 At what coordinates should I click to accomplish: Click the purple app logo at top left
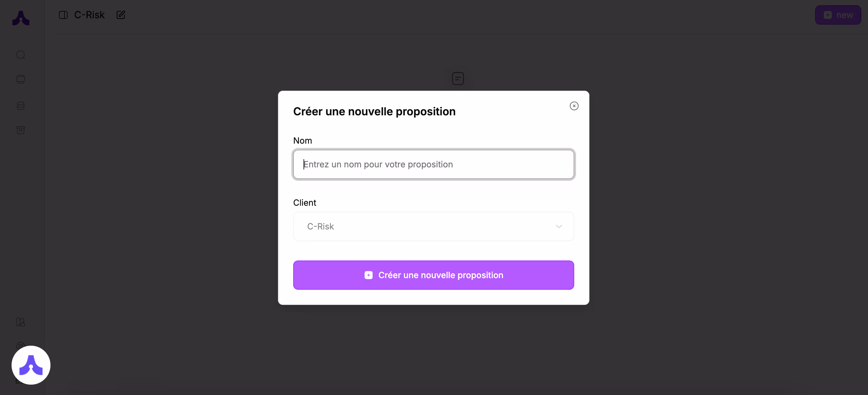coord(21,18)
